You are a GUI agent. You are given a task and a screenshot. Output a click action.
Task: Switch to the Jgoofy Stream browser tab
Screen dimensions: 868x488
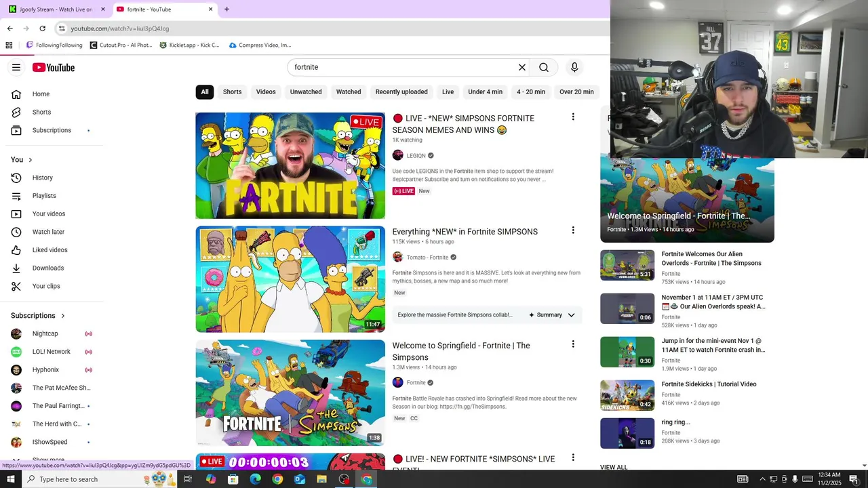click(56, 9)
